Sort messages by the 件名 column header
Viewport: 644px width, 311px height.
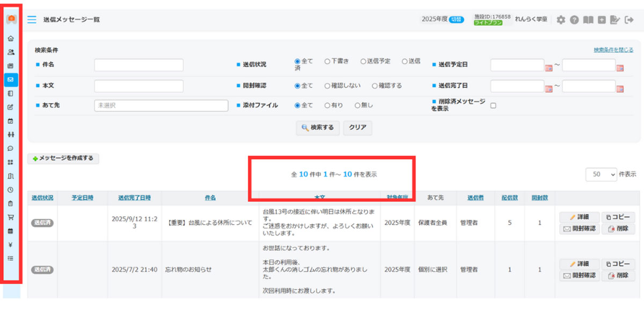tap(210, 197)
